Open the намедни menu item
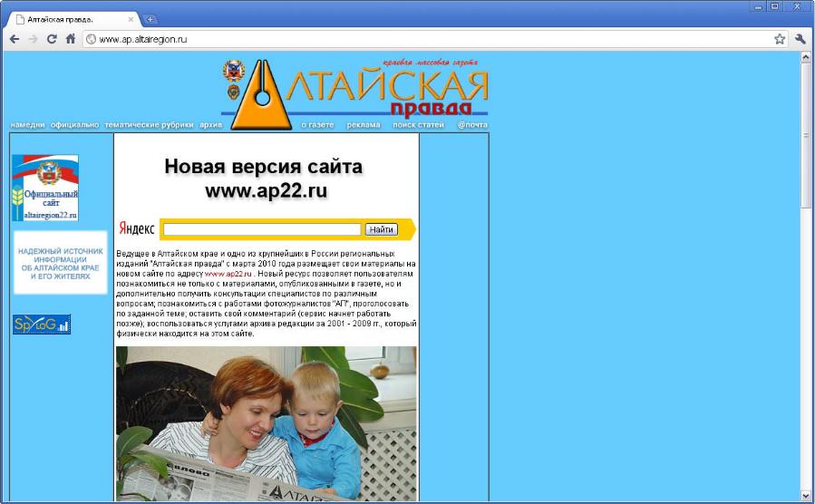 coord(27,125)
